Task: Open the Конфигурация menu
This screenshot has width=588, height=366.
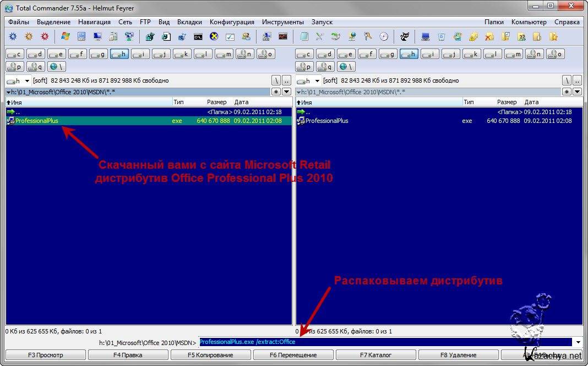Action: [232, 22]
